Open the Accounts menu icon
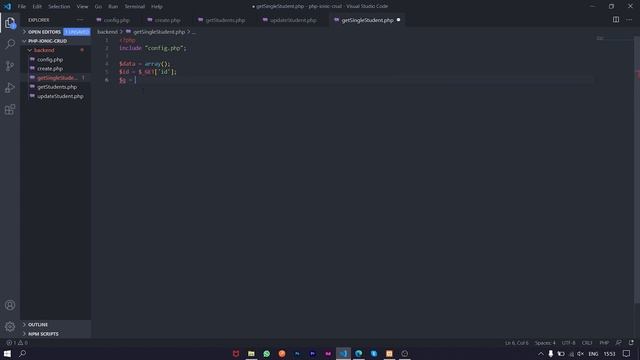 [10, 305]
